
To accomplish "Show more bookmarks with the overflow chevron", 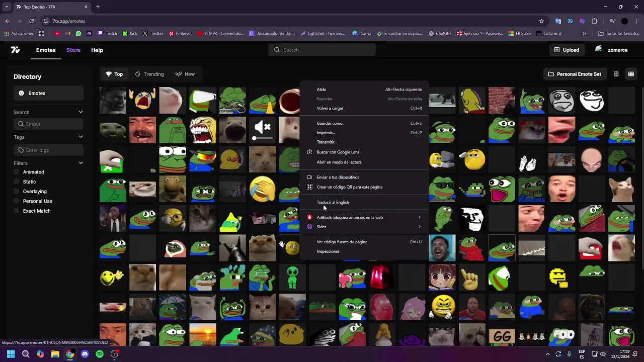I will tap(584, 34).
